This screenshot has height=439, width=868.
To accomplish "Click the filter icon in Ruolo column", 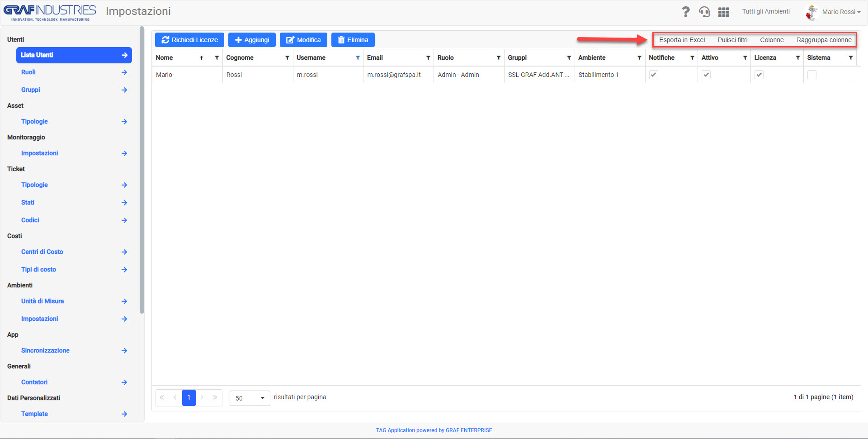I will coord(499,58).
